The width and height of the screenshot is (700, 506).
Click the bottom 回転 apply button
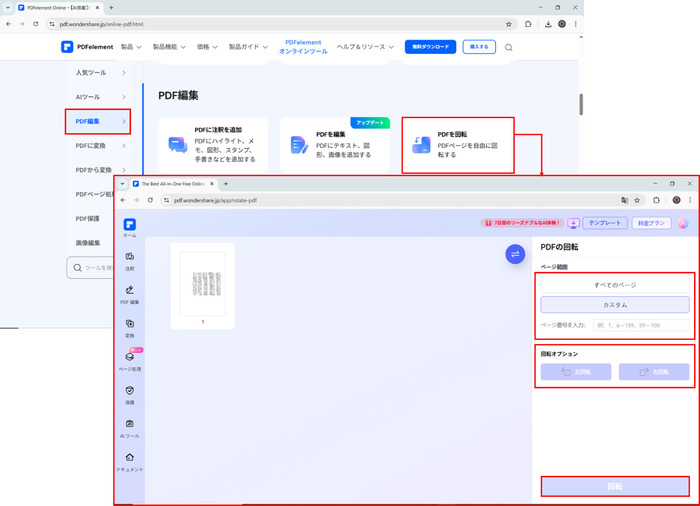pos(615,486)
